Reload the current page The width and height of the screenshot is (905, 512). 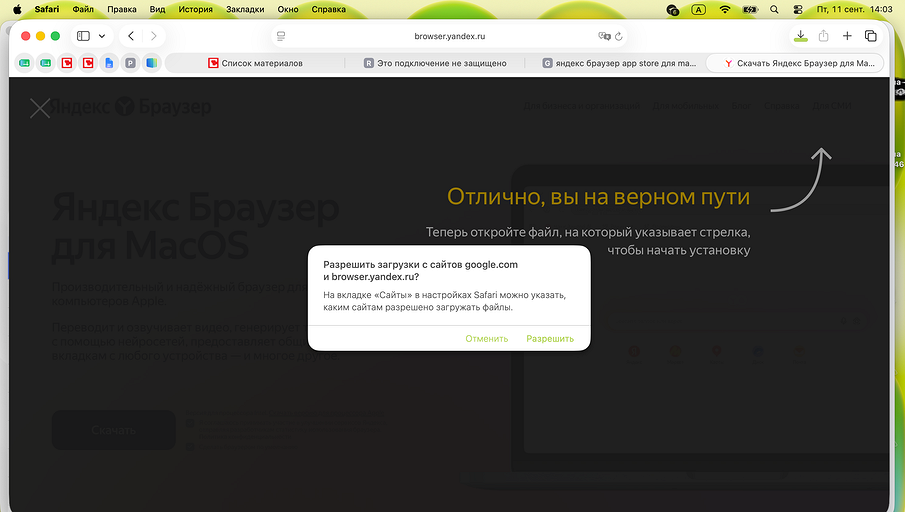619,36
